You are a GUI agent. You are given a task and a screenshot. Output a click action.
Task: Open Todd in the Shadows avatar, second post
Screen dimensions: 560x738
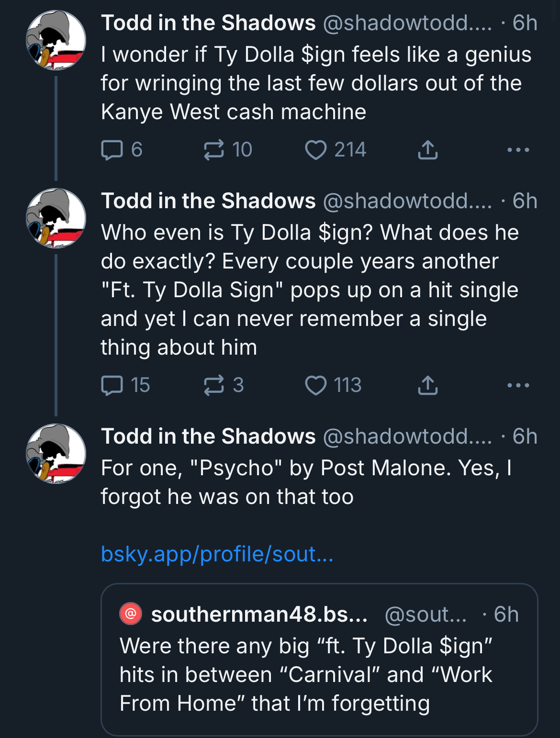[56, 218]
